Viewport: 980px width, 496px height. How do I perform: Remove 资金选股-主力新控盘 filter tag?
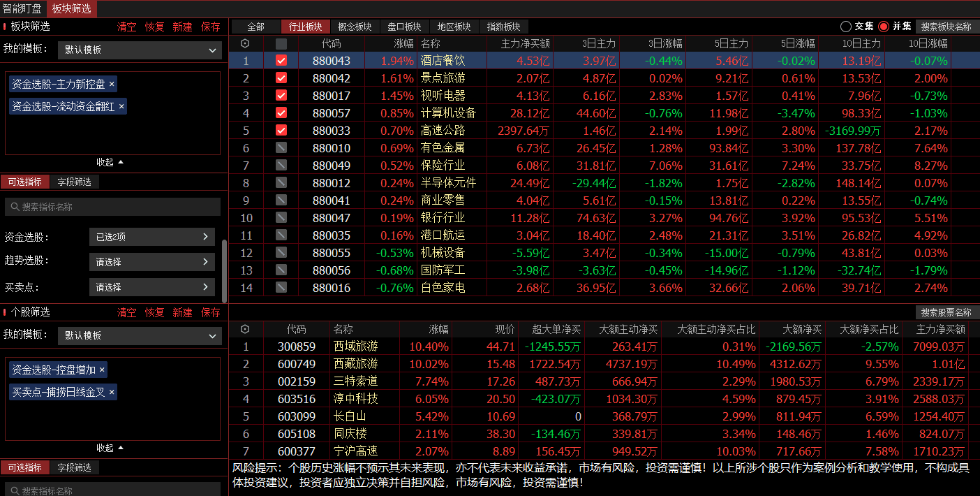(112, 84)
